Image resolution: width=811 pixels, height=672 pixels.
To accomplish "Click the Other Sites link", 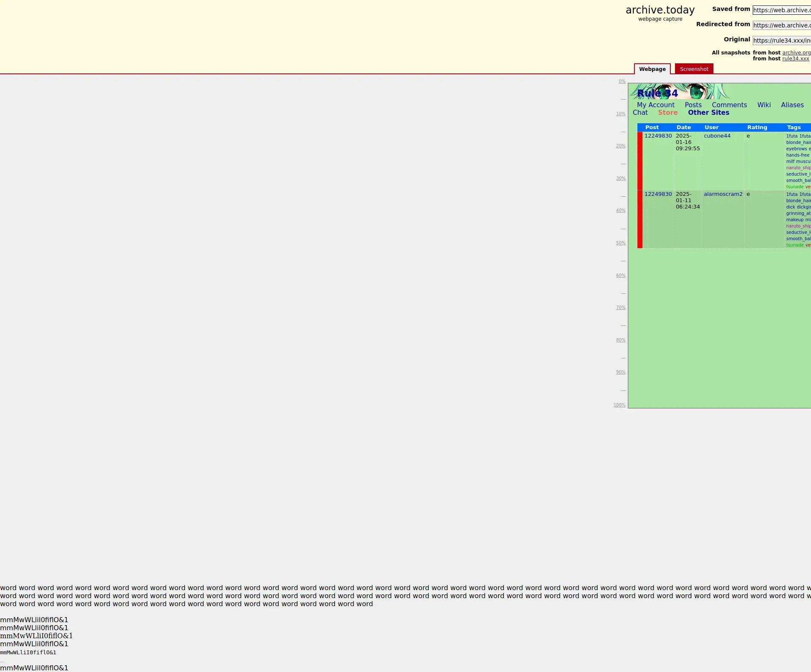I will [708, 113].
